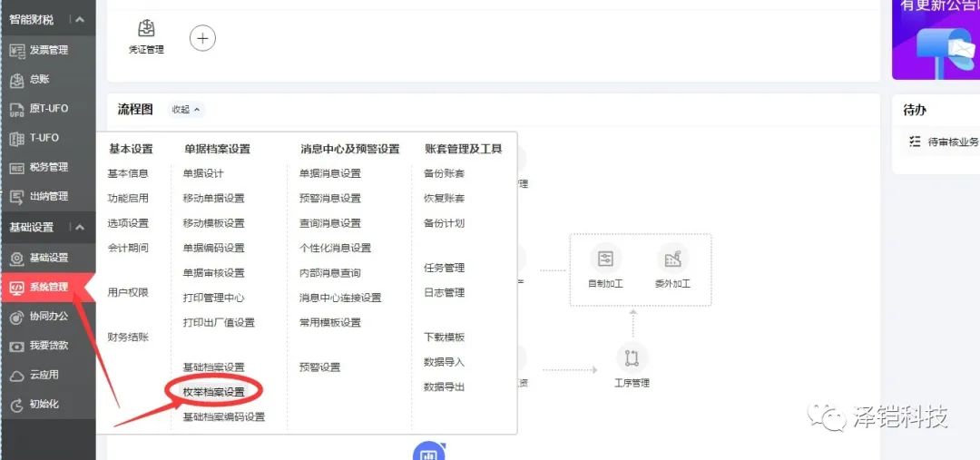Image resolution: width=980 pixels, height=460 pixels.
Task: Open 常用模板设置
Action: [330, 322]
